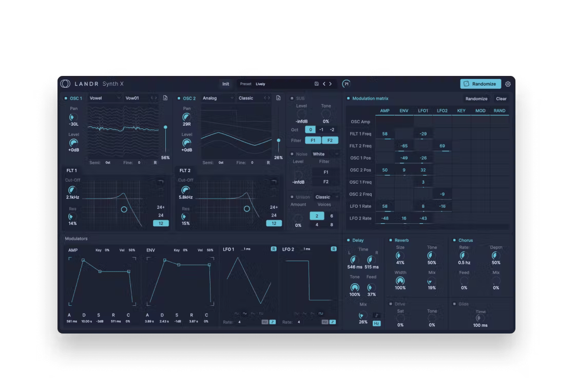Enable note sync for LFO 2 rate
Image resolution: width=575 pixels, height=392 pixels.
(x=333, y=322)
